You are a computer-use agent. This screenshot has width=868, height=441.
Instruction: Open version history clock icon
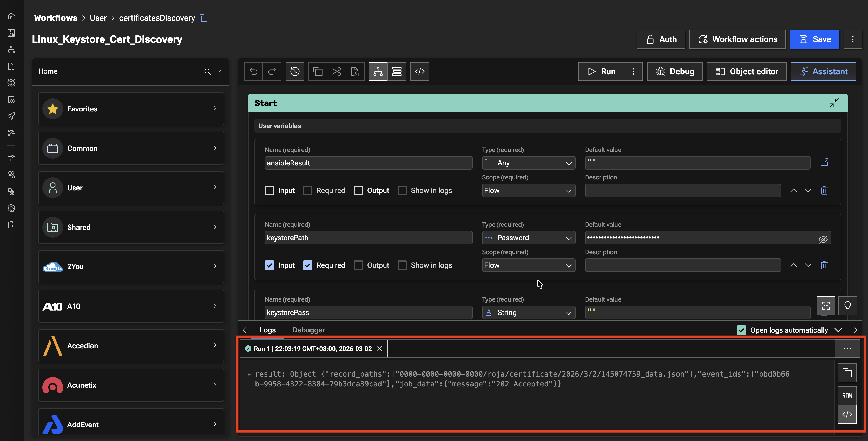click(295, 71)
